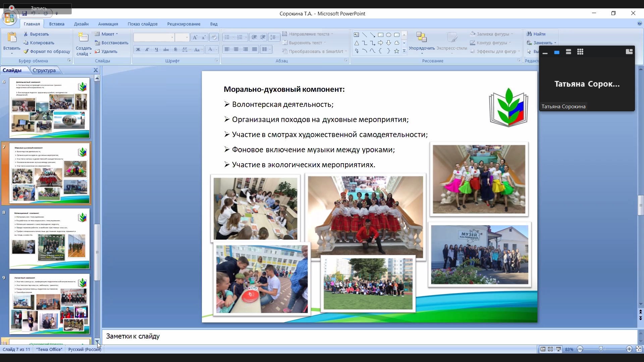Expand the shapes gallery More arrow

404,51
